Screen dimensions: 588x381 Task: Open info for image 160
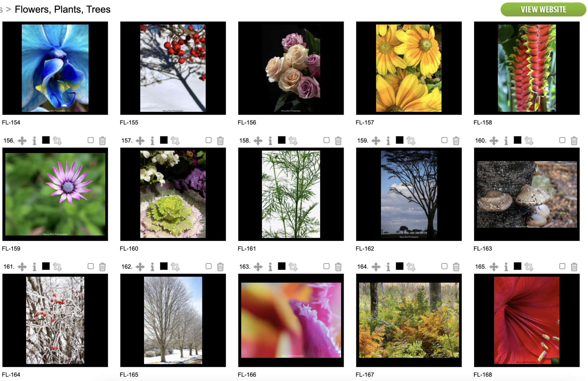[506, 141]
